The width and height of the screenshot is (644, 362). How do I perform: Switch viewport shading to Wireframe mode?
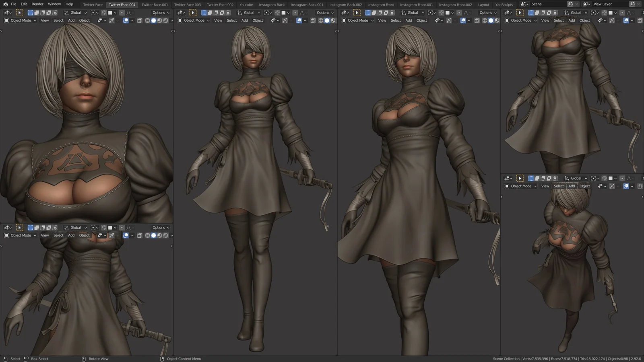tap(147, 21)
